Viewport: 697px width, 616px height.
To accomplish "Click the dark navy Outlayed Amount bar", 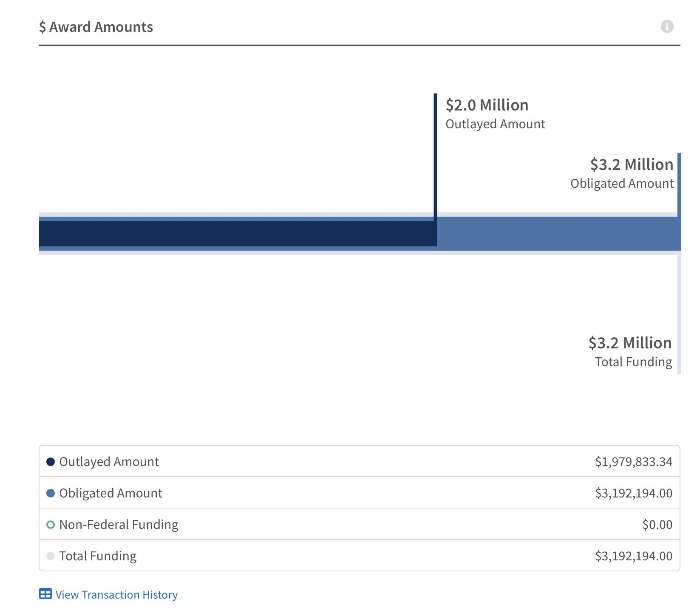I will (x=238, y=233).
